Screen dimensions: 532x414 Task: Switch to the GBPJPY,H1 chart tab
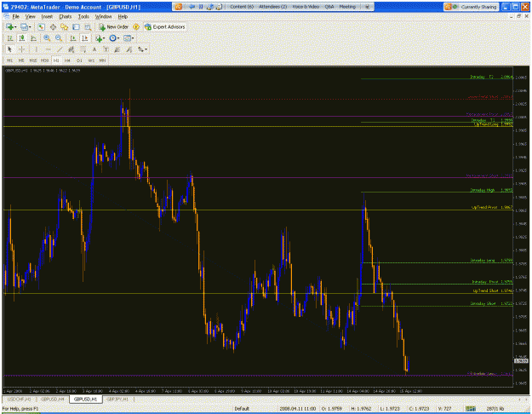click(x=117, y=400)
